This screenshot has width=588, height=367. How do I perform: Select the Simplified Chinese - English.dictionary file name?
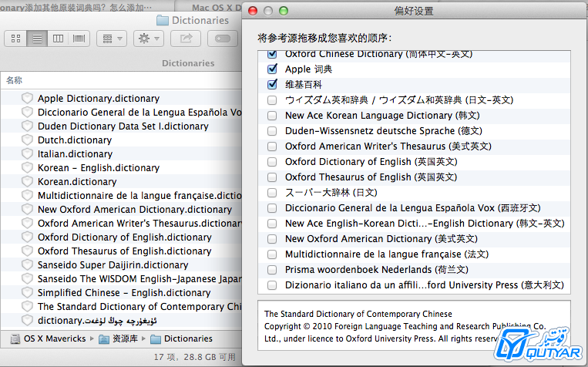(x=124, y=293)
